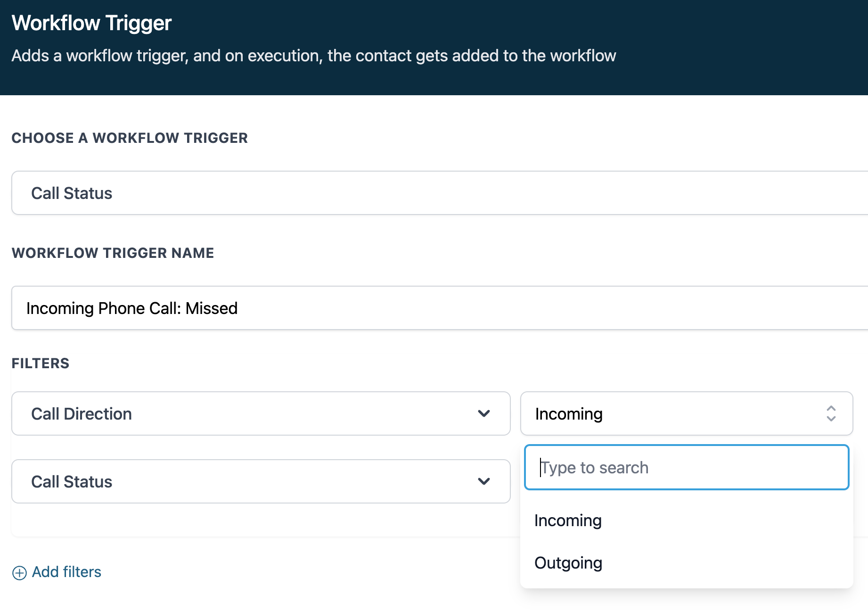Viewport: 868px width, 611px height.
Task: Click the word Missed in trigger name
Action: point(212,308)
